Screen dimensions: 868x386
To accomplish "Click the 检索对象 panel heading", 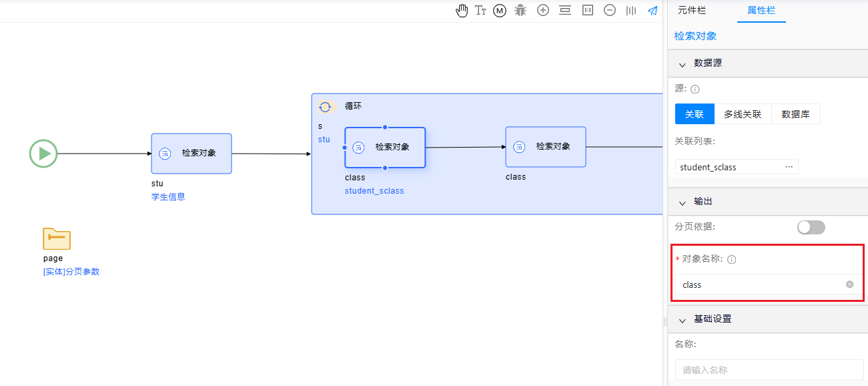I will coord(696,36).
